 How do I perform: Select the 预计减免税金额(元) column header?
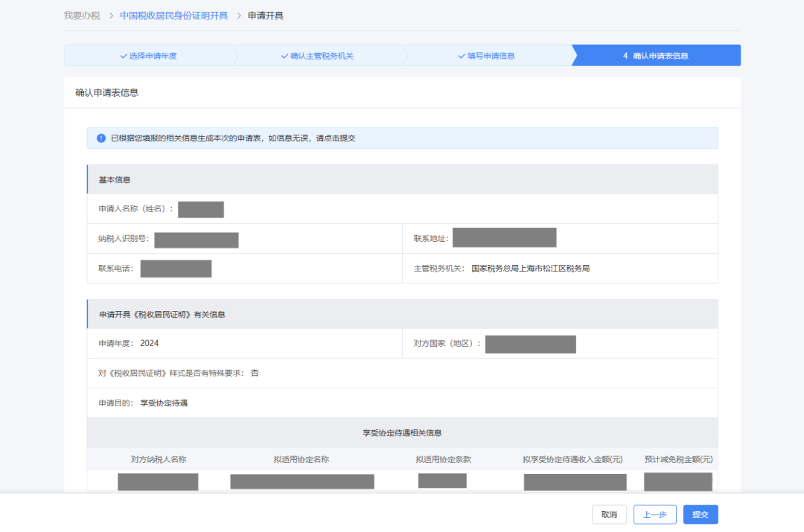[678, 460]
